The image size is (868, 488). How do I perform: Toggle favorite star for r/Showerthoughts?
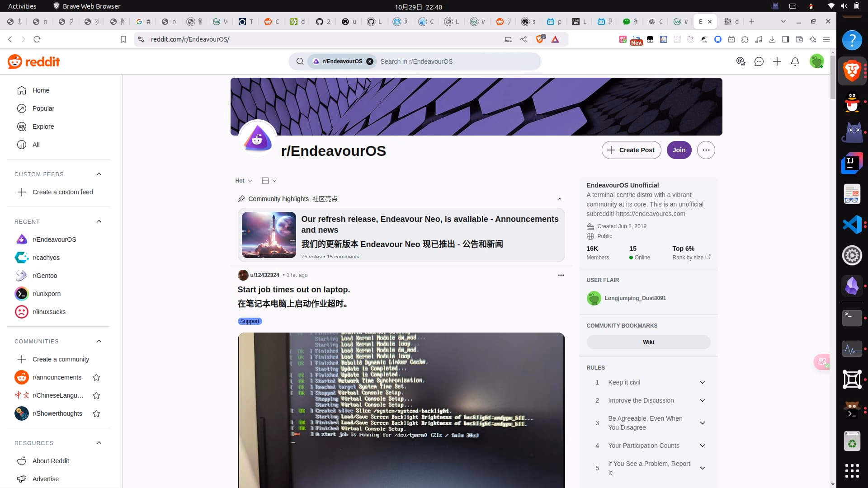(x=96, y=413)
